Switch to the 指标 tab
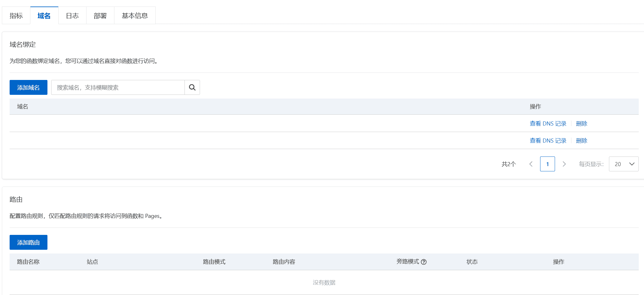The height and width of the screenshot is (295, 644). click(16, 15)
